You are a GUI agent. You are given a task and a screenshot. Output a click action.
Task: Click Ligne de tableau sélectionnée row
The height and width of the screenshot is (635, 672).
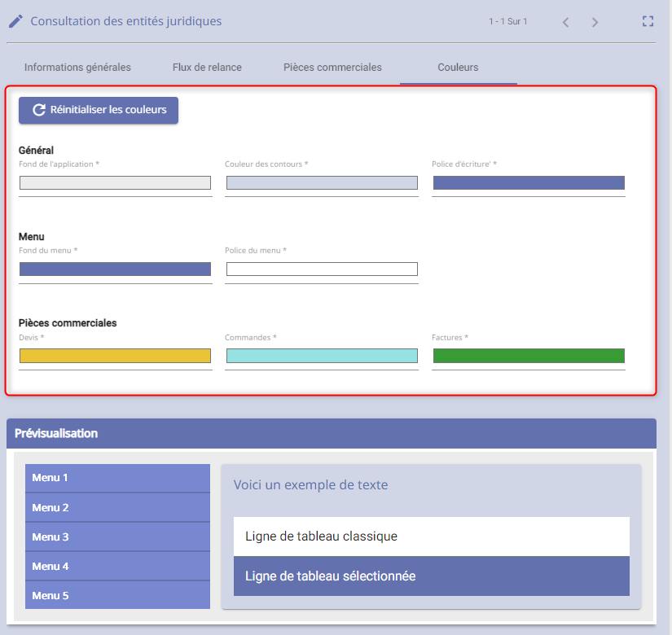tap(432, 576)
